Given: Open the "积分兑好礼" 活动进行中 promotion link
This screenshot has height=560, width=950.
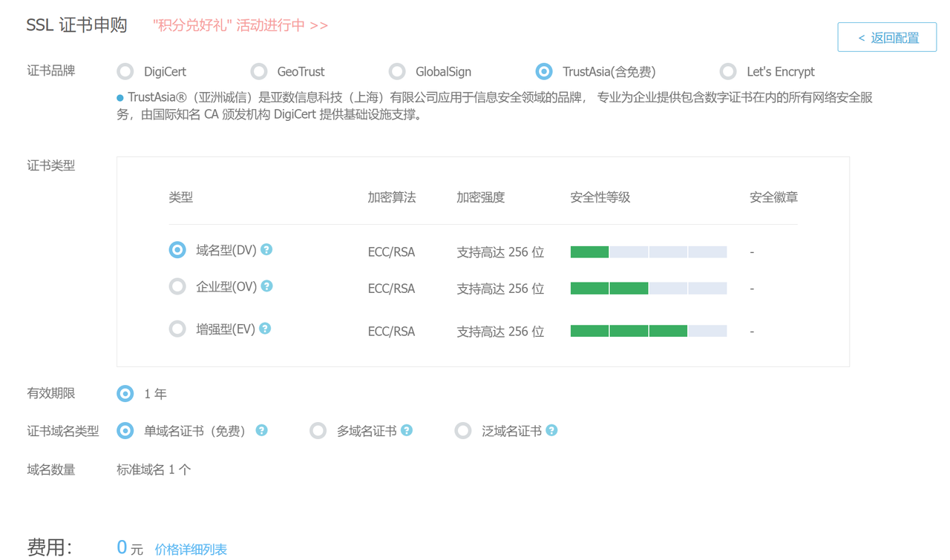Looking at the screenshot, I should pyautogui.click(x=240, y=25).
